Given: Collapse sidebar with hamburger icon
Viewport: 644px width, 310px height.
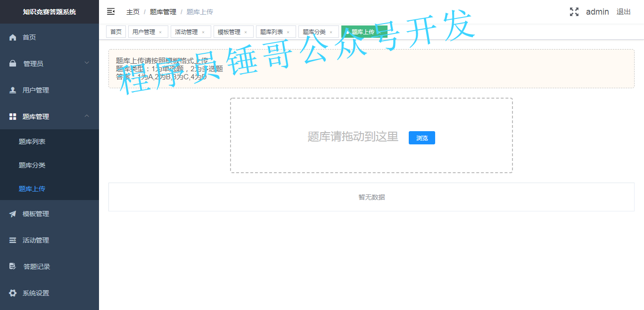Looking at the screenshot, I should (111, 11).
